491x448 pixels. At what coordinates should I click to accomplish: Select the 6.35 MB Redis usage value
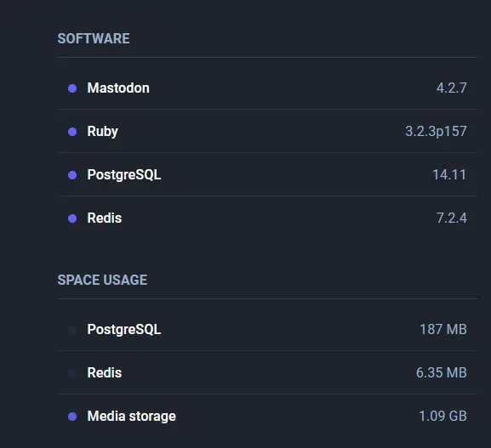pyautogui.click(x=441, y=372)
